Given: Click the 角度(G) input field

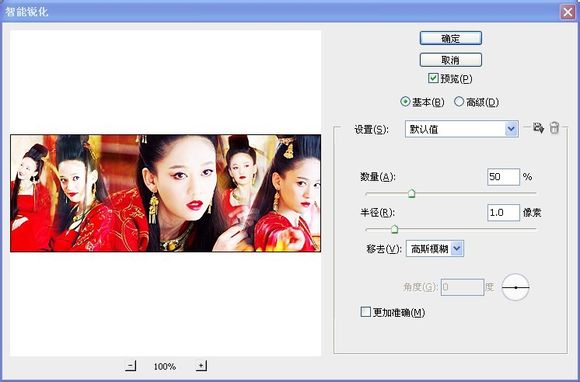Looking at the screenshot, I should 462,287.
